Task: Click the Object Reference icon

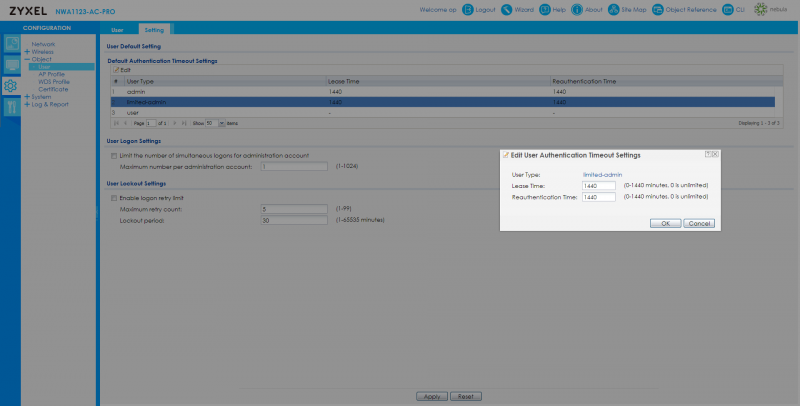Action: (658, 10)
